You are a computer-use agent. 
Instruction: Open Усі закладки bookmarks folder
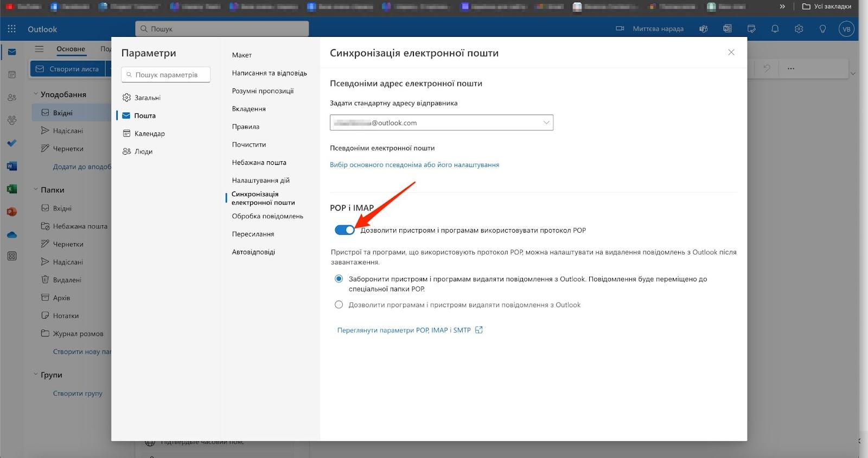(827, 7)
